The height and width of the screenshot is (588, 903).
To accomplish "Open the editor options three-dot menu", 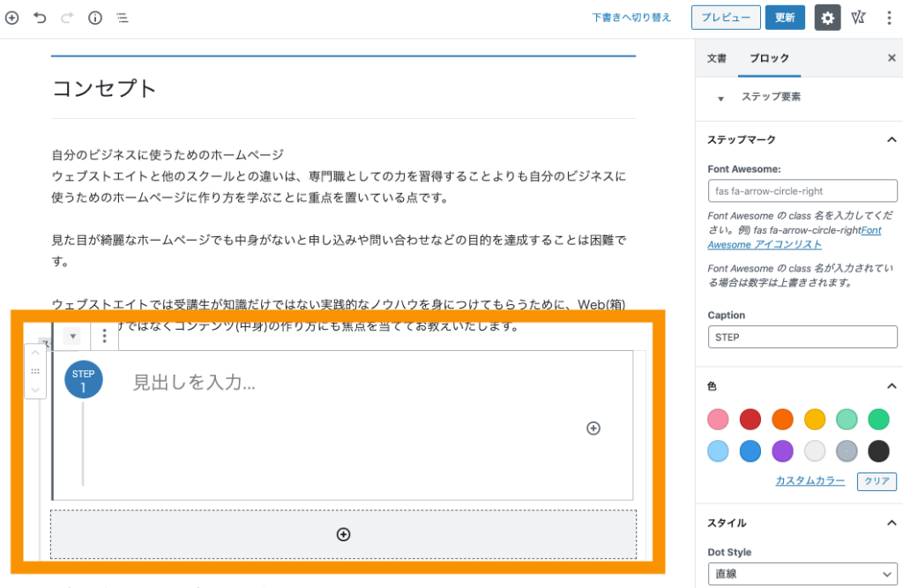I will (889, 17).
